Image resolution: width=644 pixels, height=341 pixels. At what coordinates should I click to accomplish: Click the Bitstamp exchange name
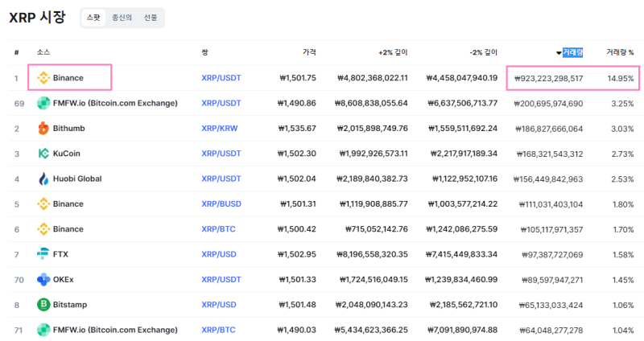(70, 305)
